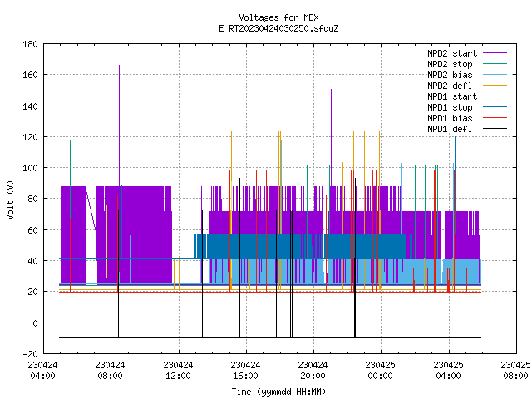Select the NPD2 bias legend label
This screenshot has width=532, height=399.
click(x=450, y=75)
